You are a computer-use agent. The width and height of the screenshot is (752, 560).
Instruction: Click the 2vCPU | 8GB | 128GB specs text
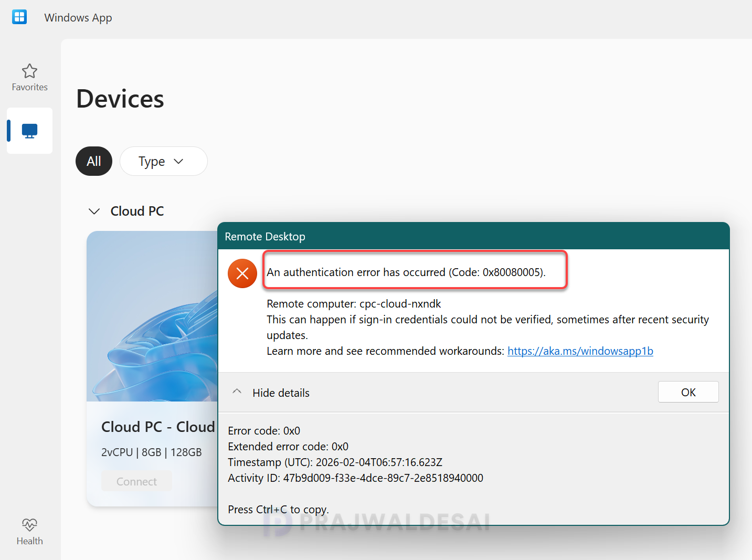[x=152, y=452]
